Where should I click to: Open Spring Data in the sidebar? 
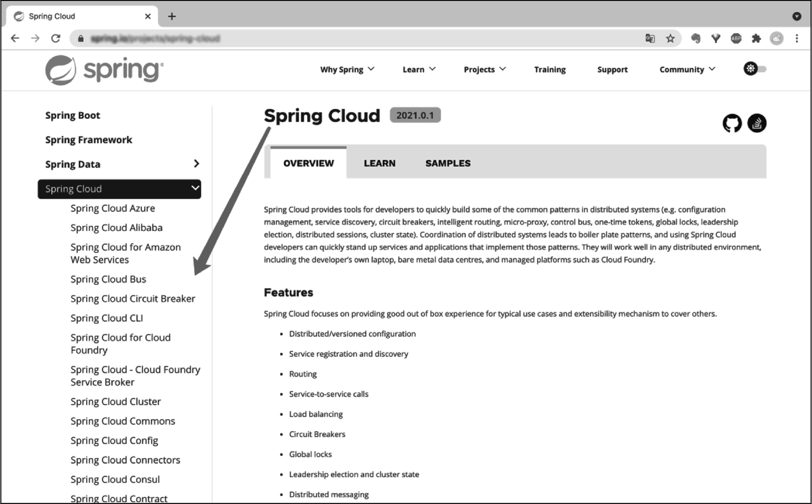click(73, 164)
